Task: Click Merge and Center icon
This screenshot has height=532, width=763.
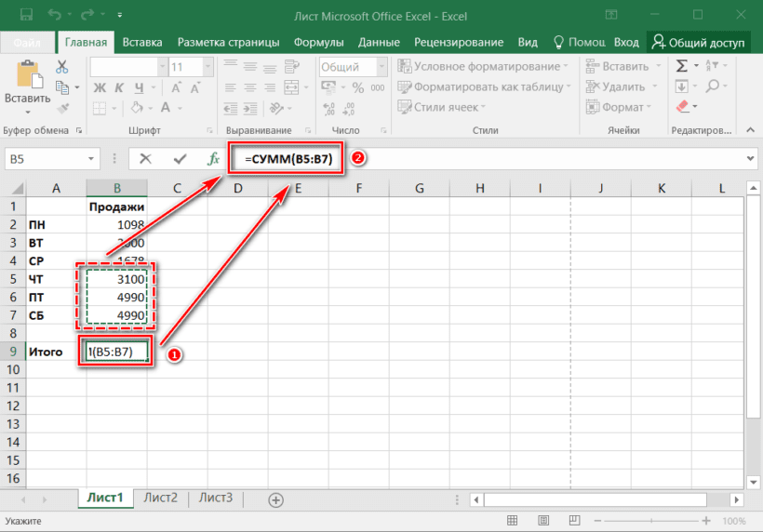Action: pos(291,87)
